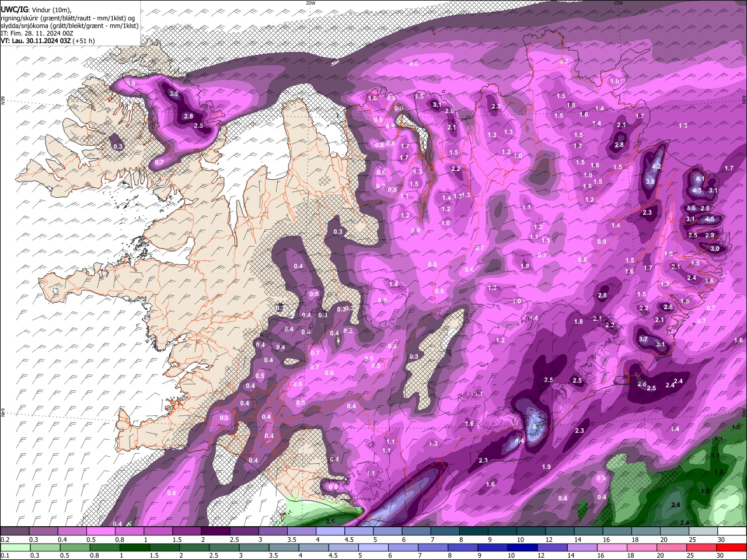Click the '4.1' value on the east coast
The height and width of the screenshot is (560, 747).
[x=701, y=179]
